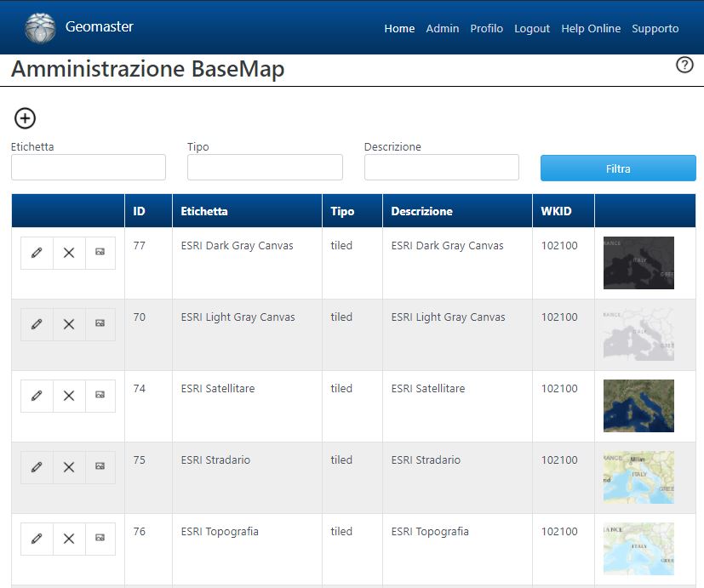Open Help Online link
704x588 pixels.
coord(591,28)
